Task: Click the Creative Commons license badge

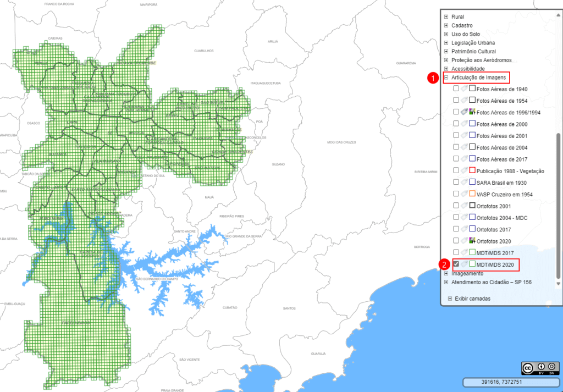Action: click(540, 368)
